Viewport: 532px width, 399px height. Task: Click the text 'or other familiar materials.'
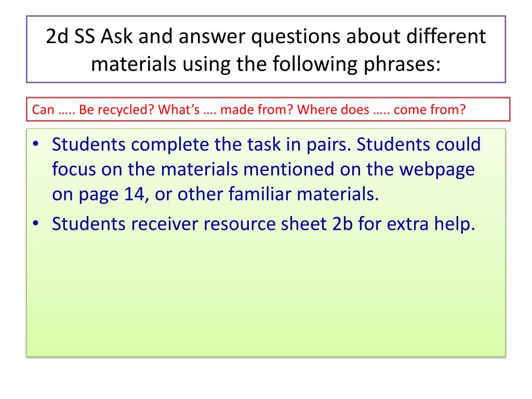coord(267,194)
